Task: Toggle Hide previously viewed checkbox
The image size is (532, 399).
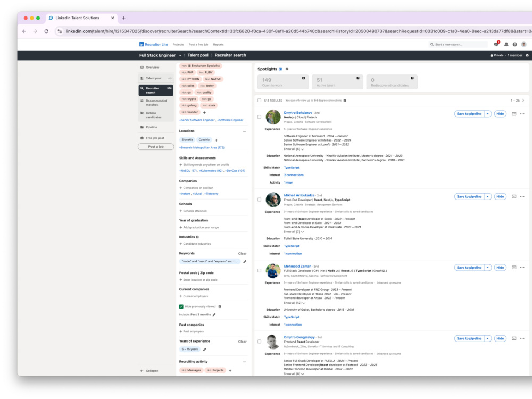Action: (x=181, y=307)
